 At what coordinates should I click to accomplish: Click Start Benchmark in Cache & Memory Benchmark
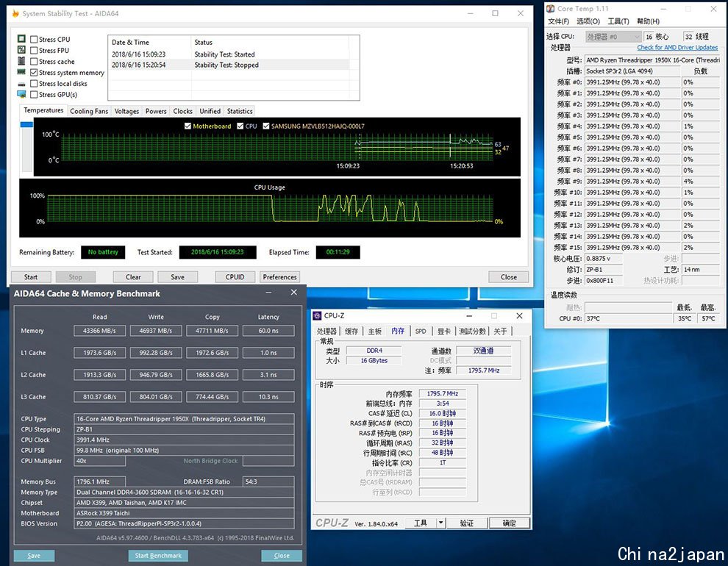click(158, 555)
